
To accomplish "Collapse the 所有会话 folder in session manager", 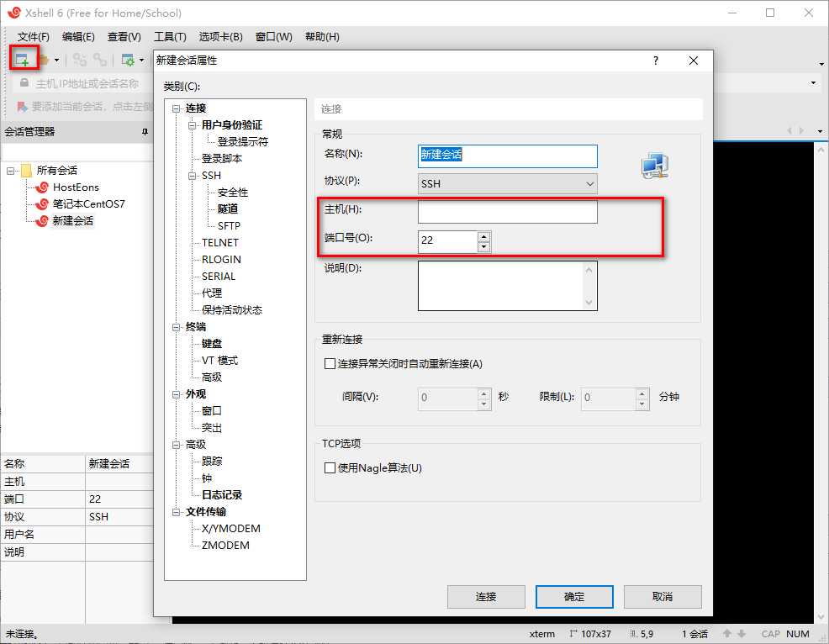I will click(x=10, y=171).
